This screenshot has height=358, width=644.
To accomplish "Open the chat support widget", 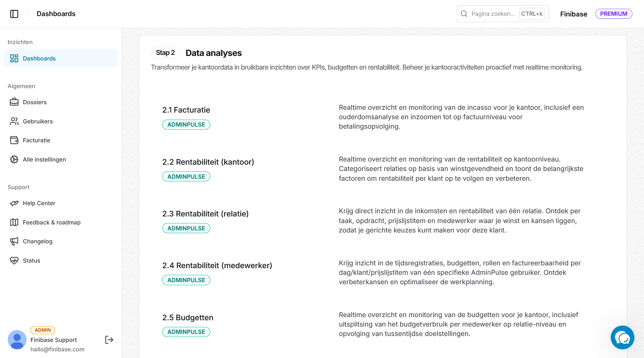I will click(622, 337).
